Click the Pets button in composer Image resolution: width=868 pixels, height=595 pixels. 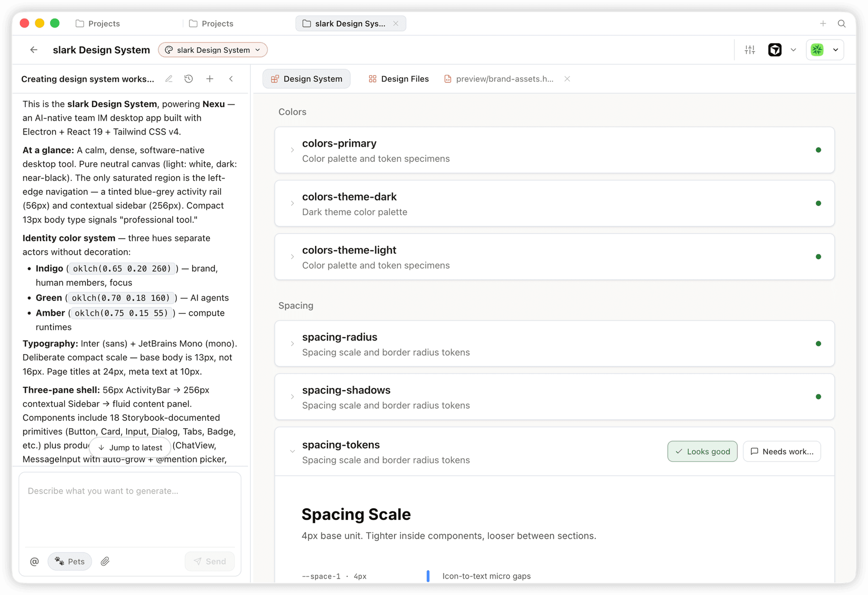pyautogui.click(x=70, y=561)
